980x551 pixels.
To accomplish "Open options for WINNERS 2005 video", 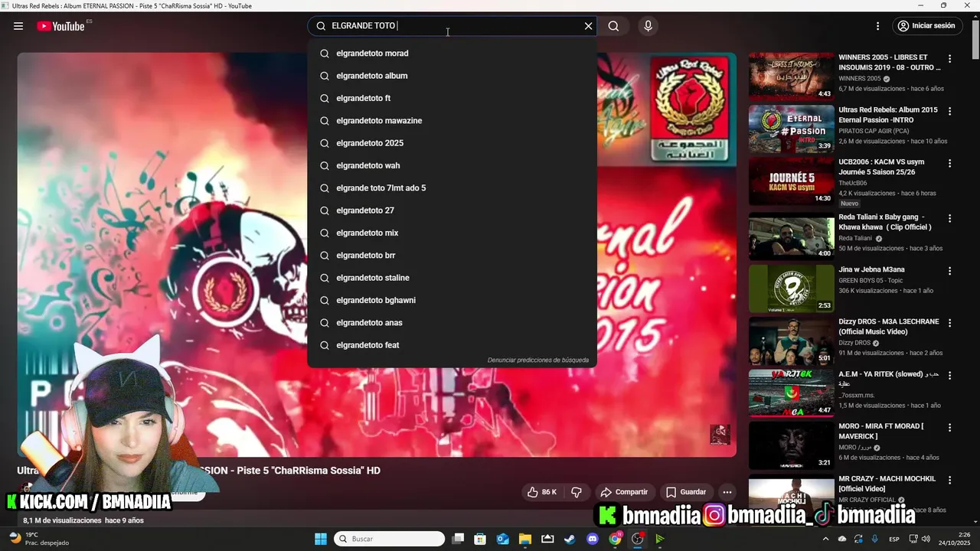I will pyautogui.click(x=950, y=59).
